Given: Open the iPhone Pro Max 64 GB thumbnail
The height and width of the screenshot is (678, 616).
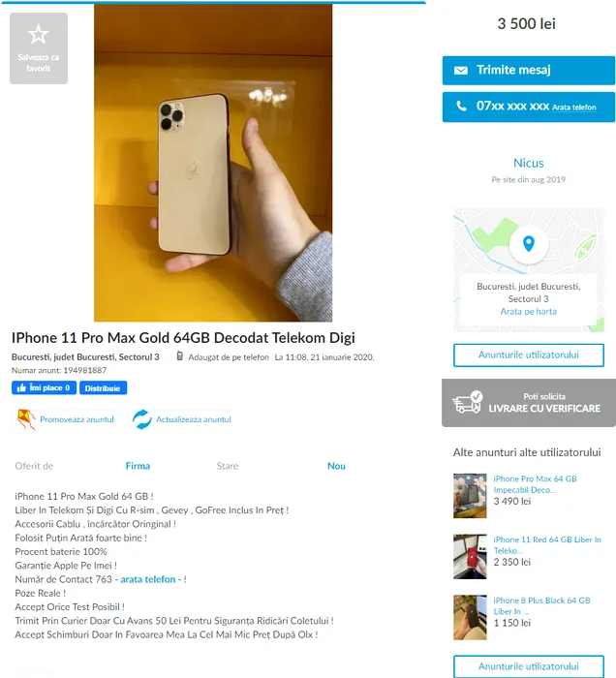Looking at the screenshot, I should (470, 496).
